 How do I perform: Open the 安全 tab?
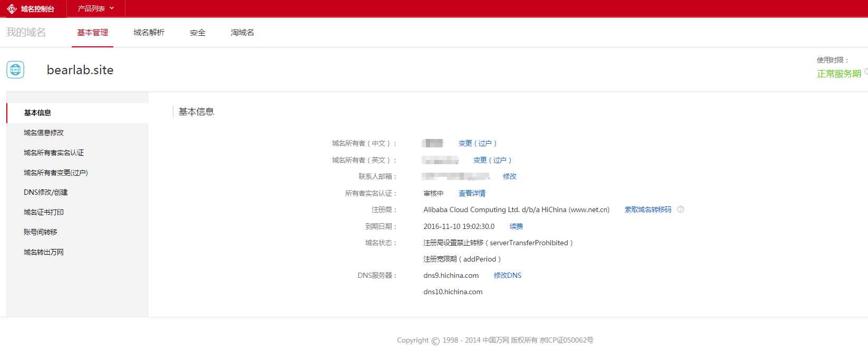pos(198,33)
